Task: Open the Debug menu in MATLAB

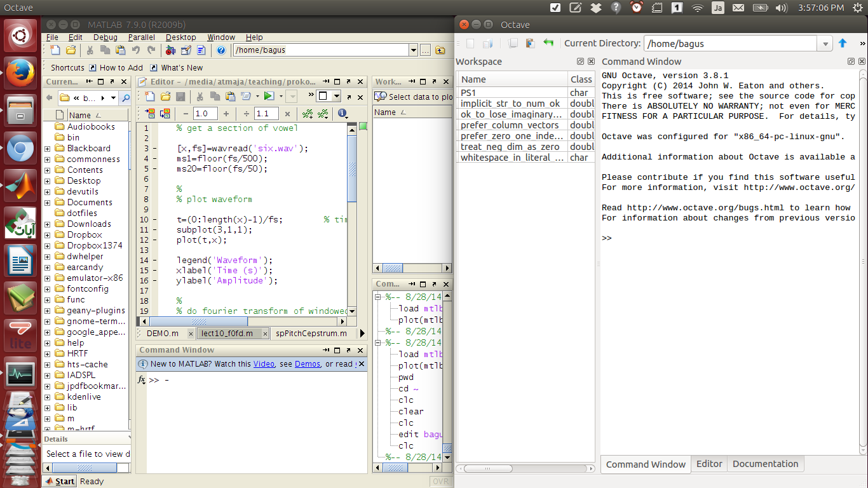Action: (105, 37)
